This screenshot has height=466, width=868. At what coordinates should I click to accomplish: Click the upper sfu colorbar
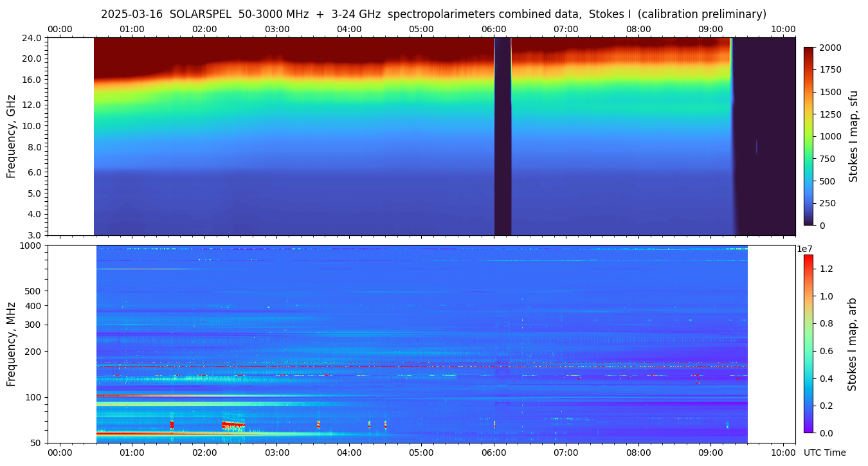pyautogui.click(x=808, y=136)
